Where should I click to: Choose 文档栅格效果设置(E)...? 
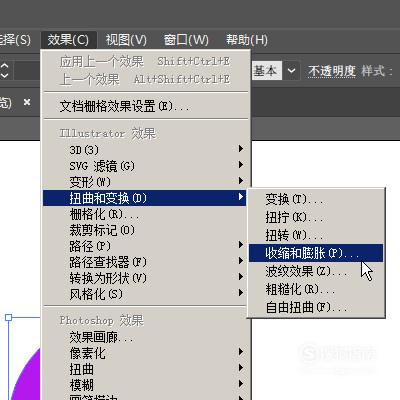point(146,106)
